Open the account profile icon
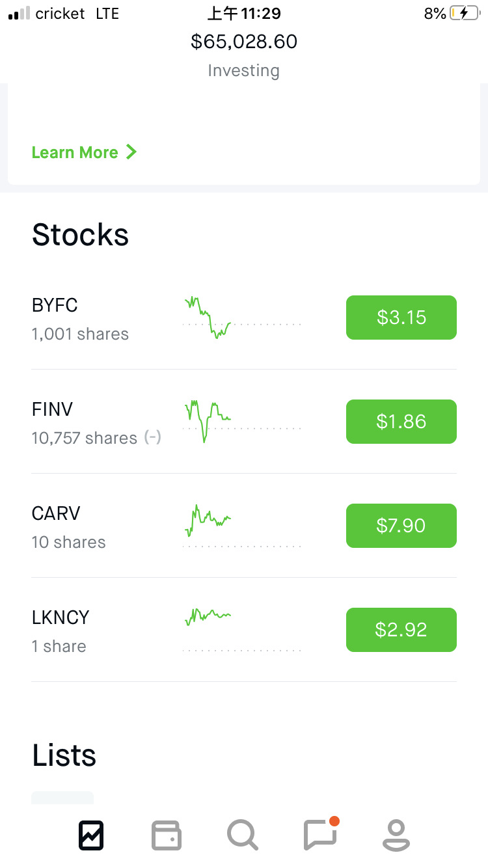 [x=396, y=835]
